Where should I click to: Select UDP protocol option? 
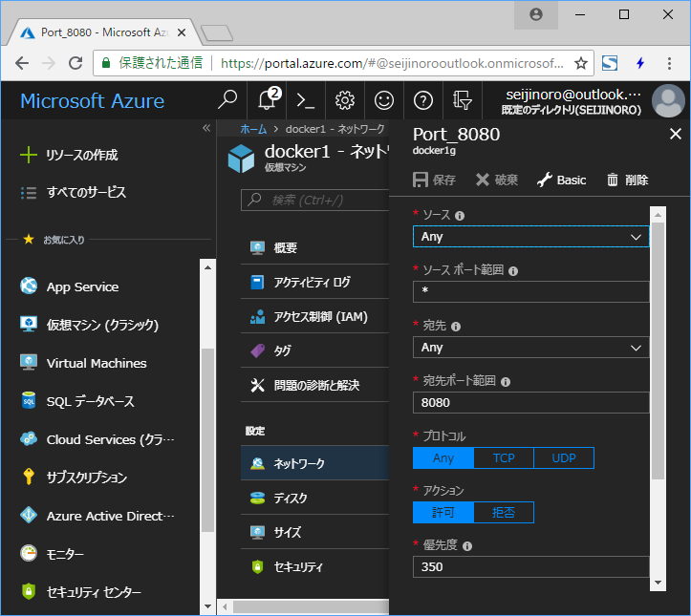[564, 457]
